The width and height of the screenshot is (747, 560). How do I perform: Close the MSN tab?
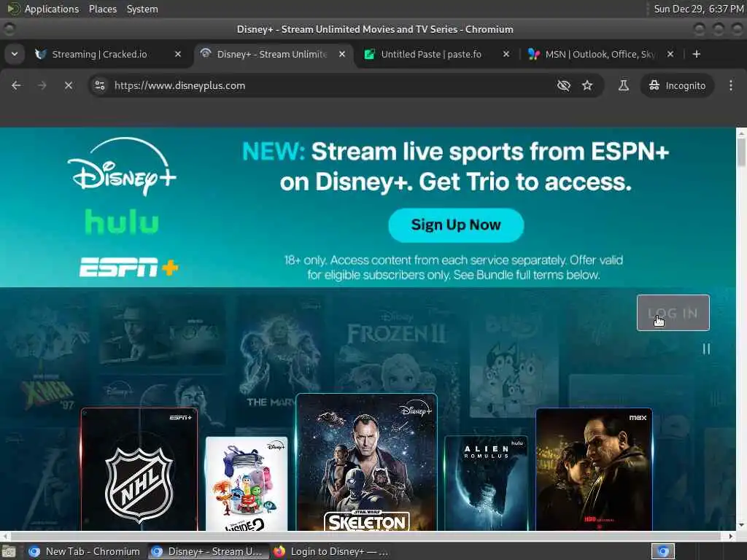pyautogui.click(x=670, y=54)
